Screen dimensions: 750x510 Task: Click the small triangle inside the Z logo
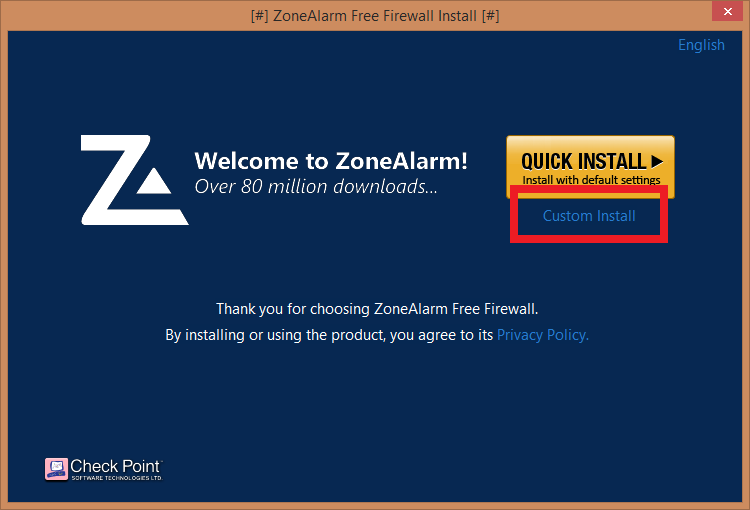point(154,181)
